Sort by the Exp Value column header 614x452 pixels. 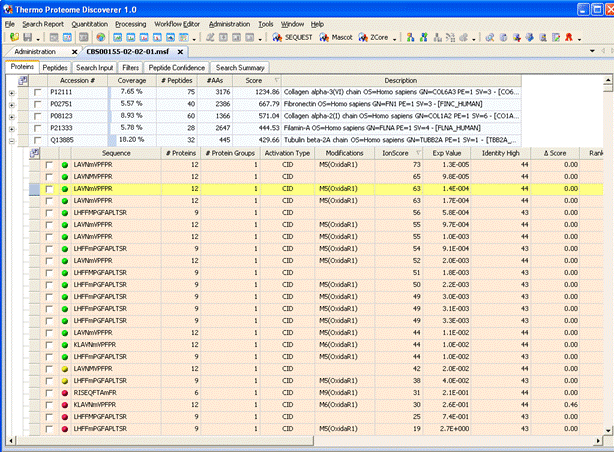coord(446,153)
